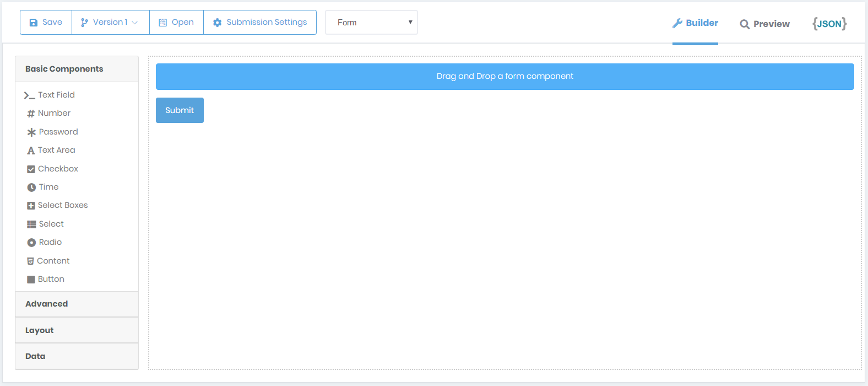This screenshot has height=386, width=868.
Task: Click the Text Field terminal icon
Action: pos(29,95)
